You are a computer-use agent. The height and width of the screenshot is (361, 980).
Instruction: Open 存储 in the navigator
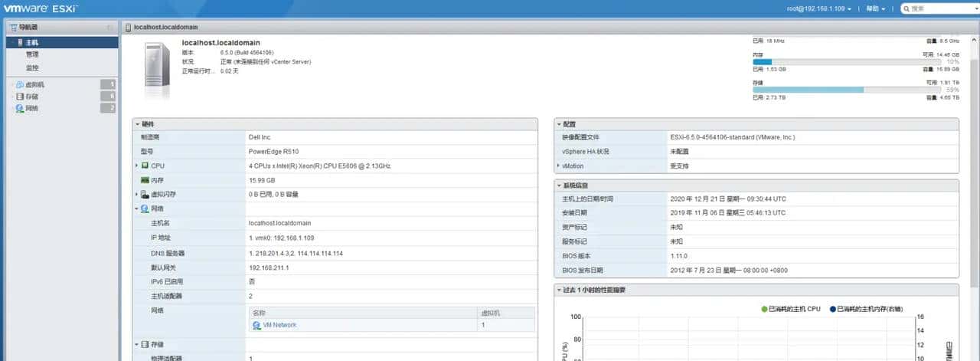click(x=32, y=97)
